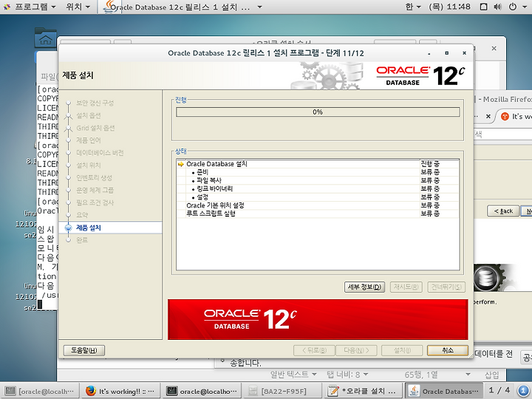
Task: Click the 취소 cancel button
Action: click(448, 350)
